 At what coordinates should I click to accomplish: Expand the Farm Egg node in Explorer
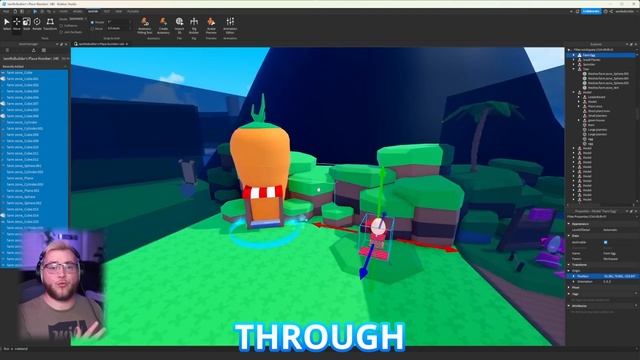pos(573,55)
